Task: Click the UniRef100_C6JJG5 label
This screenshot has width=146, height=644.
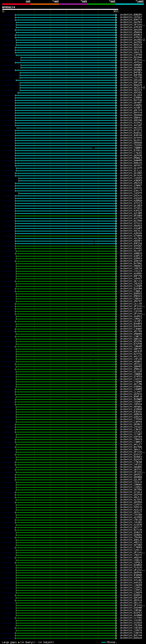Action: click(x=131, y=304)
